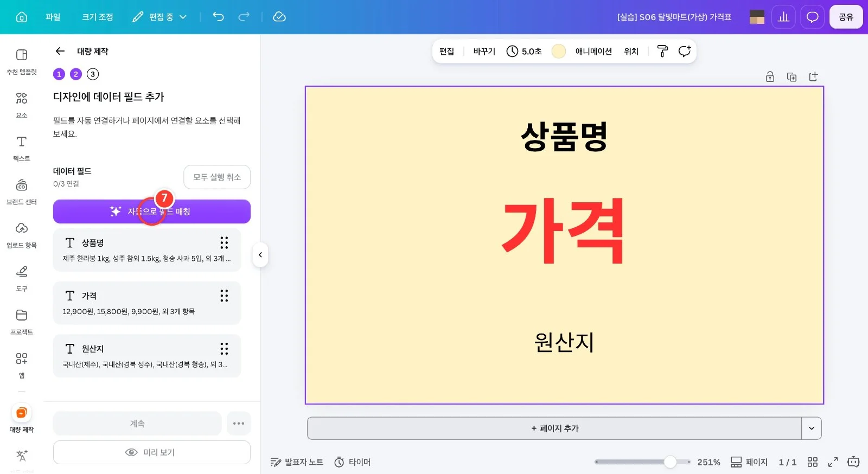Screen dimensions: 868x474
Task: Open the Uploads panel
Action: (22, 235)
